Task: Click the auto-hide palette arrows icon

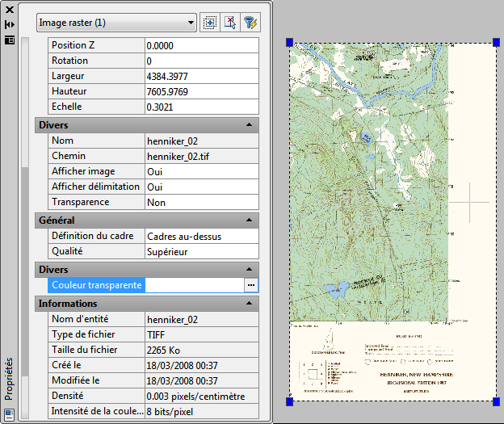Action: pos(10,24)
